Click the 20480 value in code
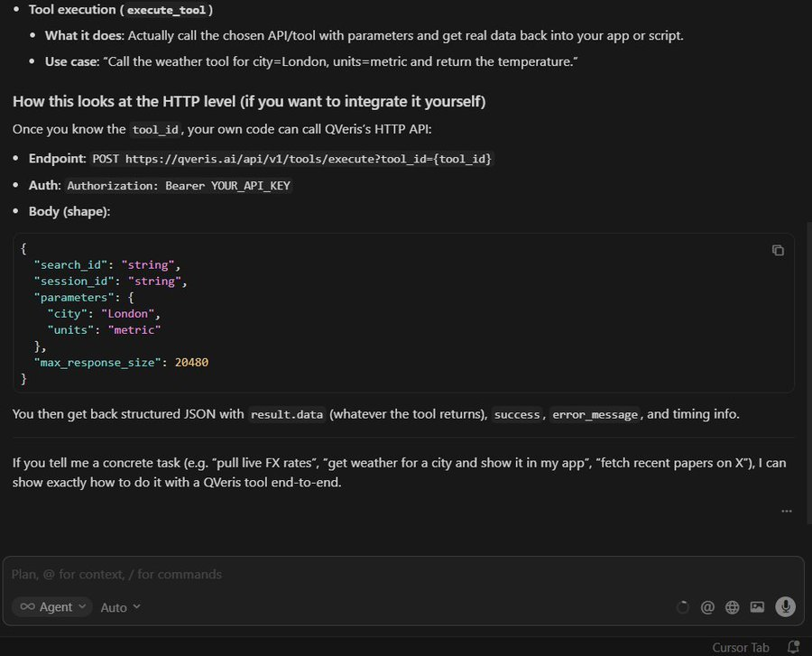 pyautogui.click(x=191, y=363)
